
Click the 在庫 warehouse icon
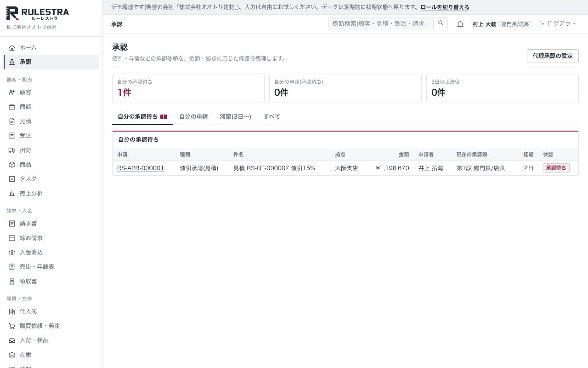pos(12,355)
